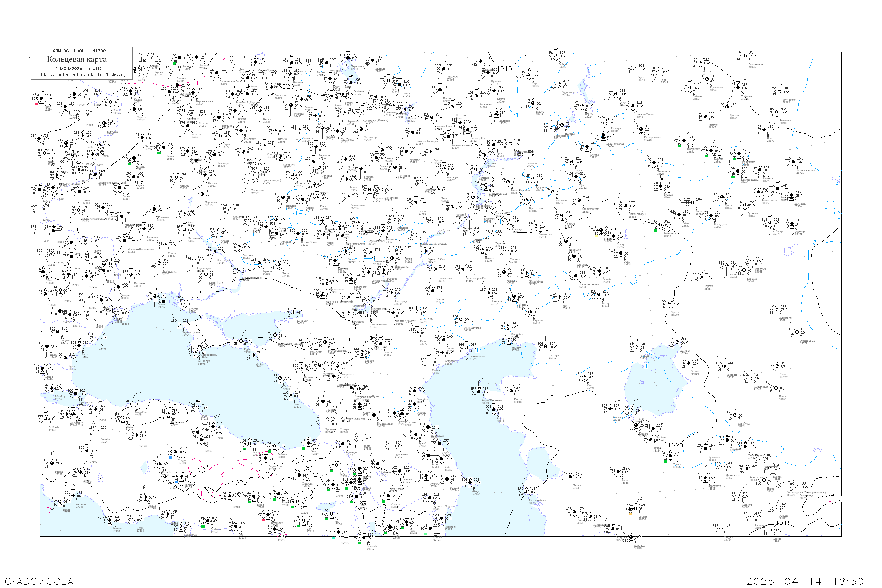Click the green square at Van station
The image size is (882, 588).
[x=328, y=519]
